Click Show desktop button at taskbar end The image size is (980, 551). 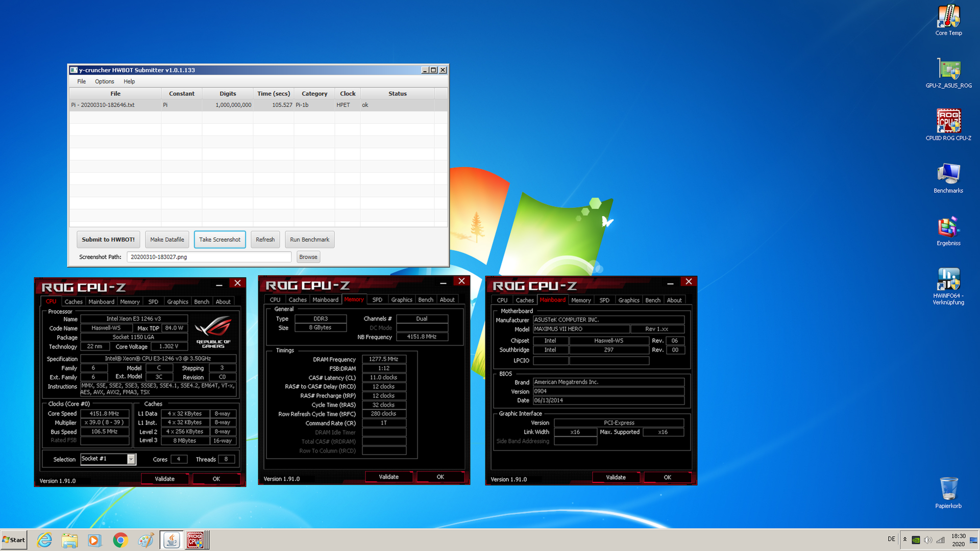[x=974, y=540]
